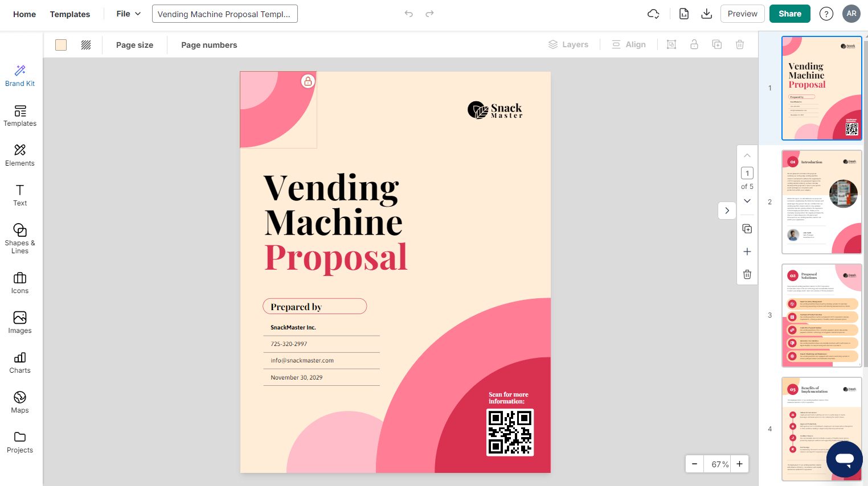
Task: Open the Templates menu in header
Action: tap(70, 14)
